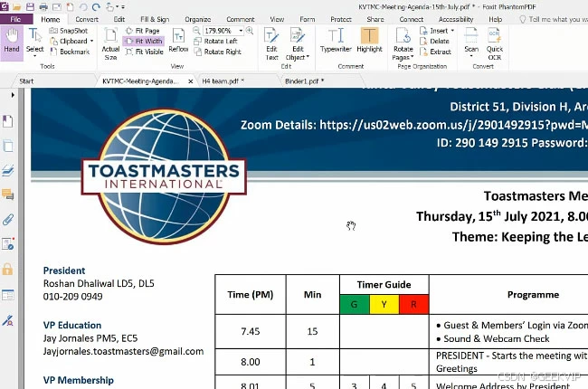Switch to the Convert ribbon tab
The height and width of the screenshot is (389, 588).
tap(87, 19)
